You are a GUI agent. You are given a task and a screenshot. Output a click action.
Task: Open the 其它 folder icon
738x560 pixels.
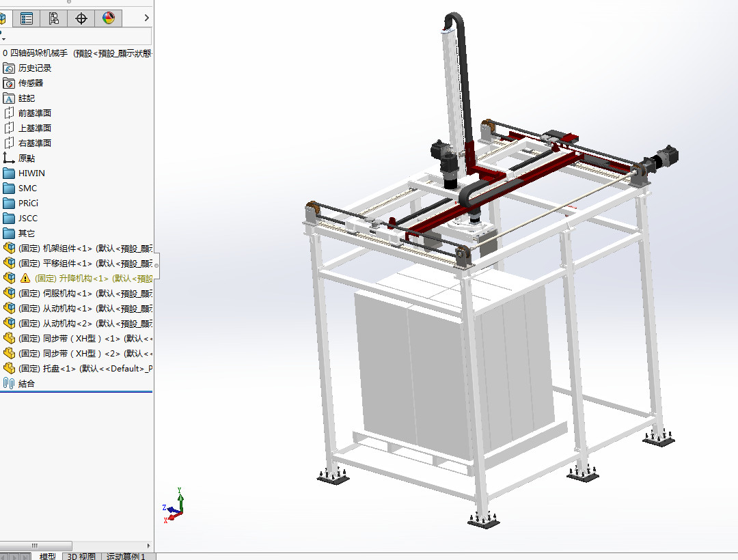point(8,233)
